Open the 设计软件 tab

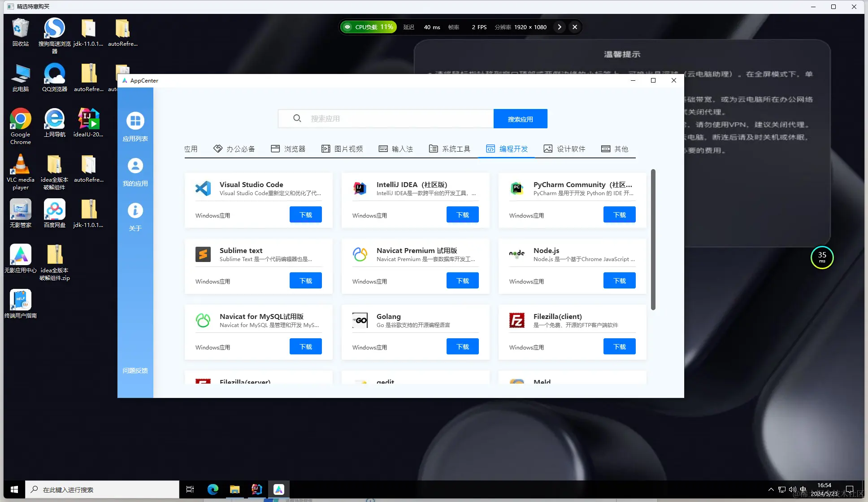pos(564,149)
